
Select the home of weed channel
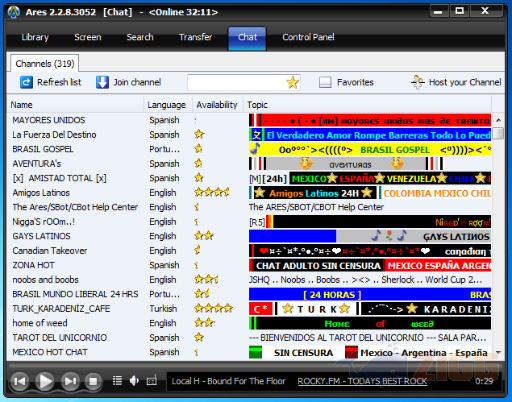point(40,323)
